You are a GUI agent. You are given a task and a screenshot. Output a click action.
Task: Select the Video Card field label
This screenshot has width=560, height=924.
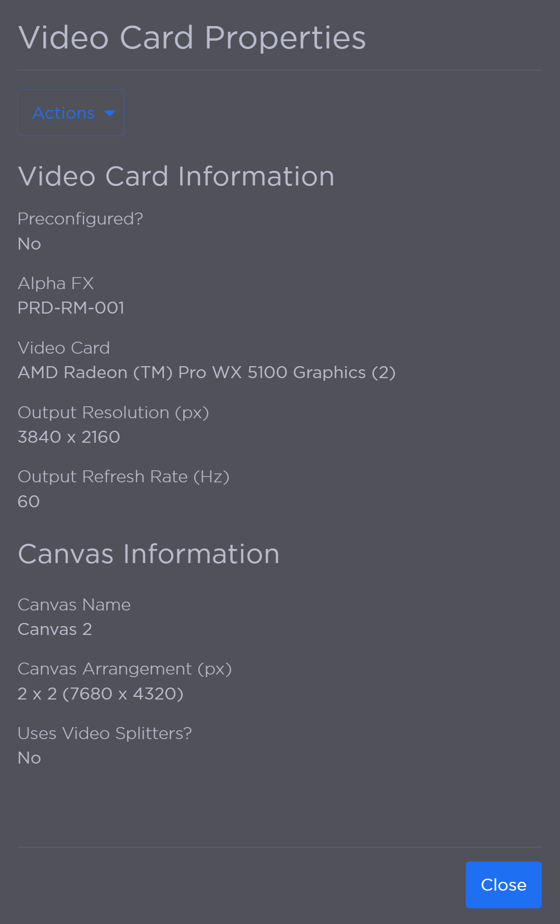pyautogui.click(x=63, y=347)
